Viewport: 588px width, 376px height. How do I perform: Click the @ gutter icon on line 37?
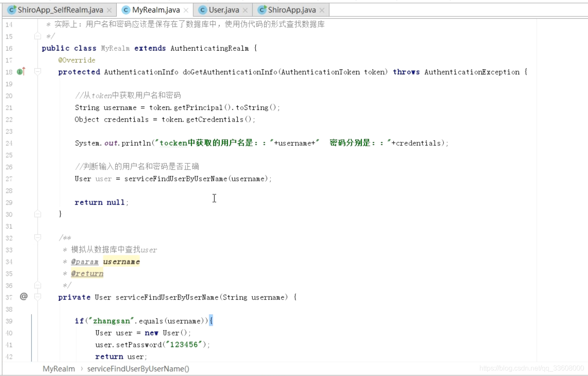(x=24, y=297)
